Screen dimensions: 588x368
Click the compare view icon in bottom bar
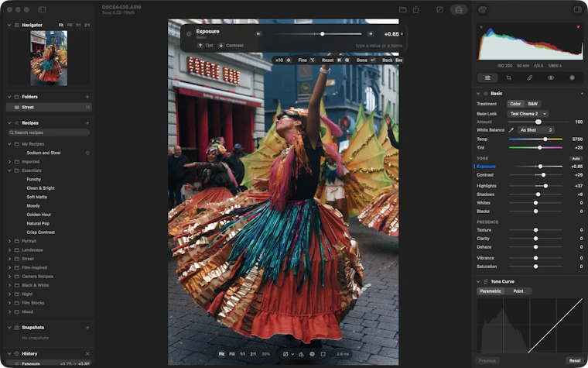tap(285, 354)
